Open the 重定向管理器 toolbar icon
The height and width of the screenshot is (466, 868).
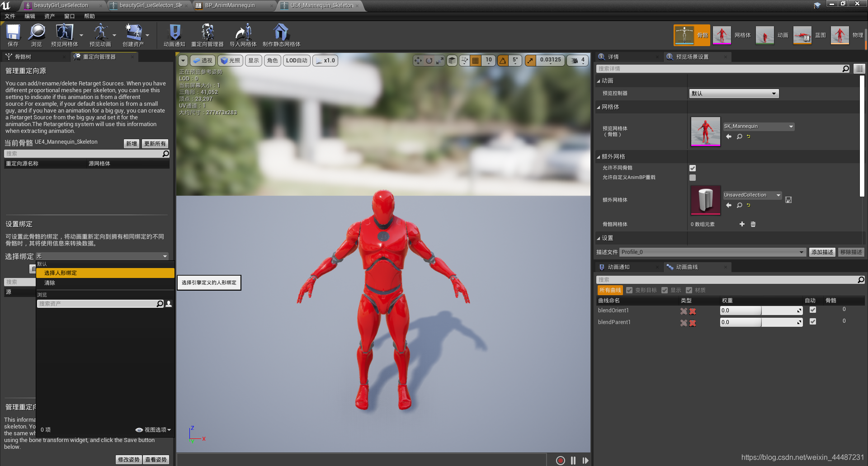(208, 35)
